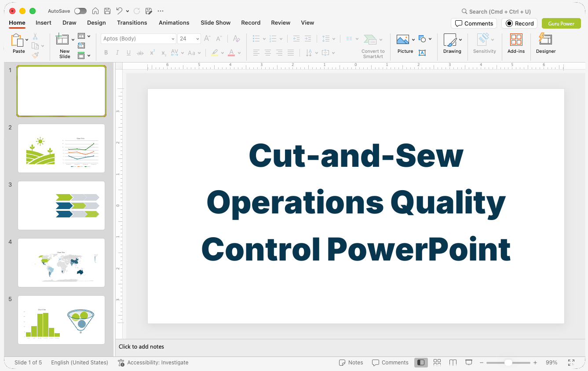This screenshot has width=588, height=371.
Task: Activate the Format Painter brush
Action: (x=35, y=55)
